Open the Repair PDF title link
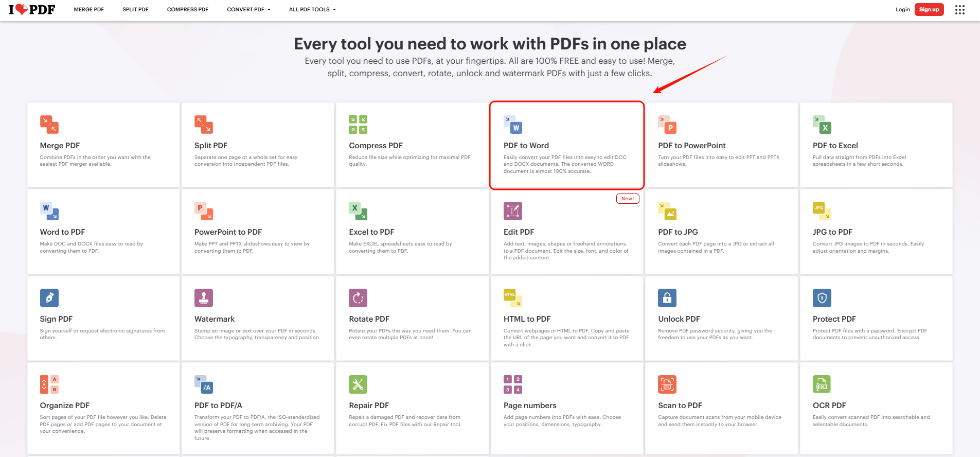 (369, 406)
